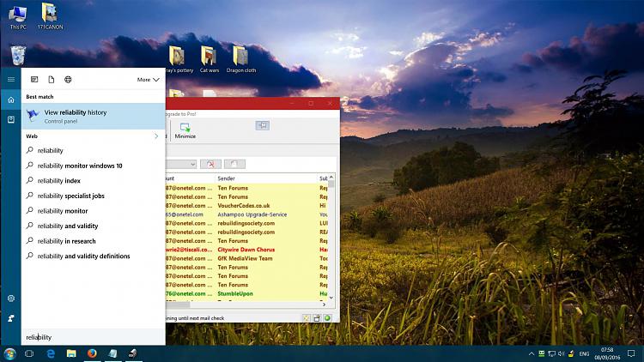This screenshot has height=362, width=644.
Task: Switch to Firefox on taskbar
Action: pos(92,353)
